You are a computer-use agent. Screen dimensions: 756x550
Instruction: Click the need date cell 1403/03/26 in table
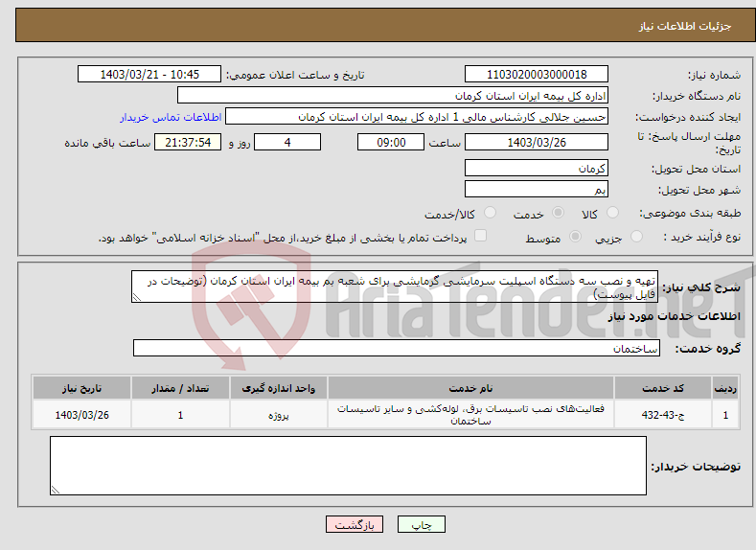point(81,415)
